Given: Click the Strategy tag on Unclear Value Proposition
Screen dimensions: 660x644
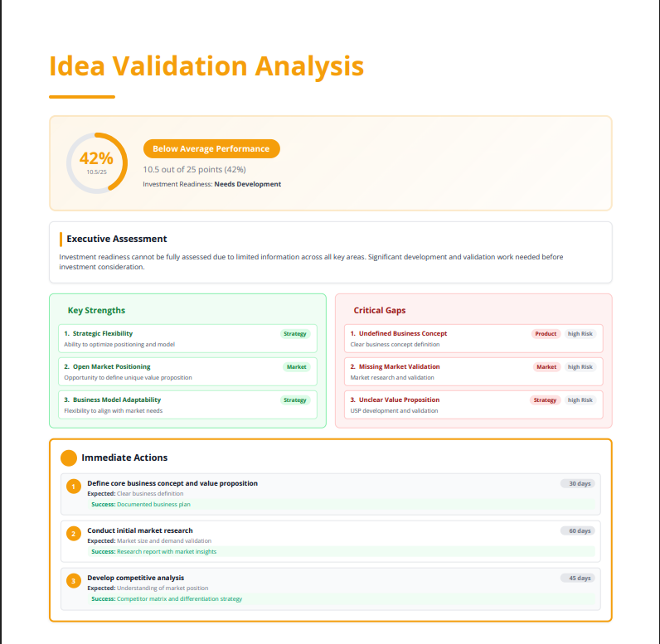Looking at the screenshot, I should coord(545,399).
